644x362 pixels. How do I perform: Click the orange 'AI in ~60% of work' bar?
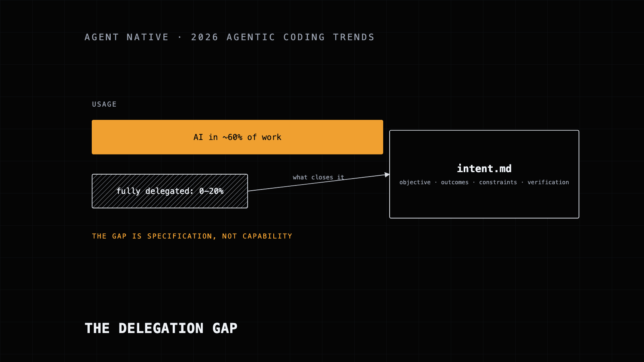pos(237,137)
